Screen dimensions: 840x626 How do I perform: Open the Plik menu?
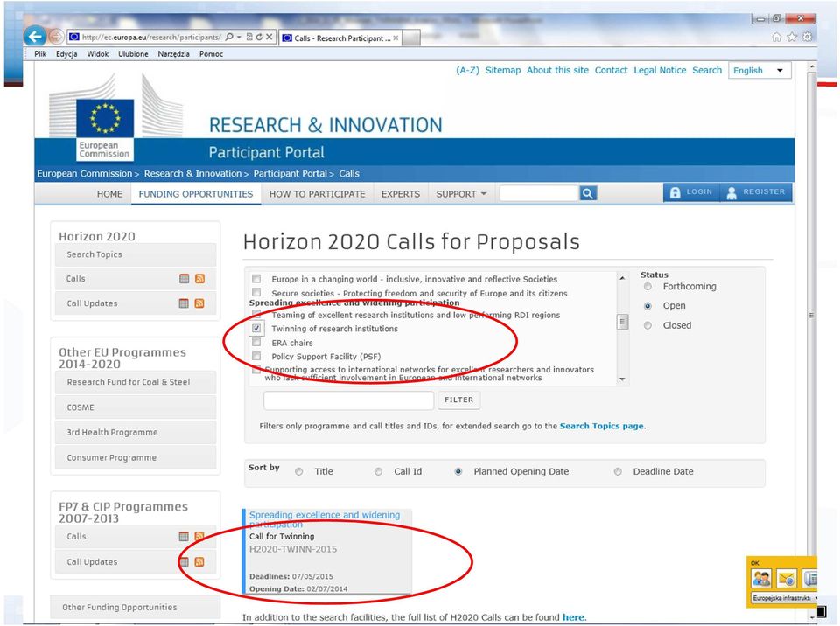tap(40, 53)
